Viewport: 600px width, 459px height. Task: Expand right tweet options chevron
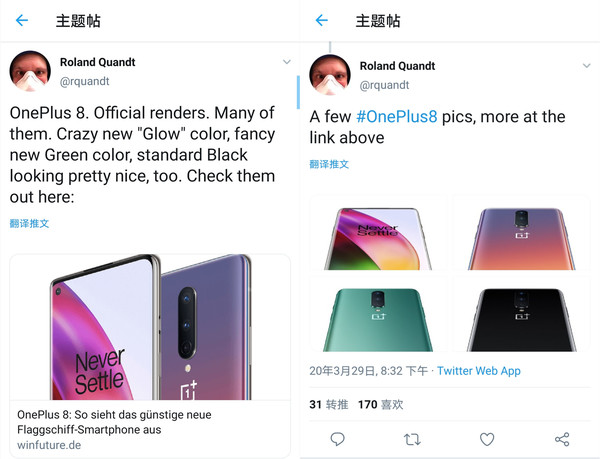pyautogui.click(x=587, y=66)
